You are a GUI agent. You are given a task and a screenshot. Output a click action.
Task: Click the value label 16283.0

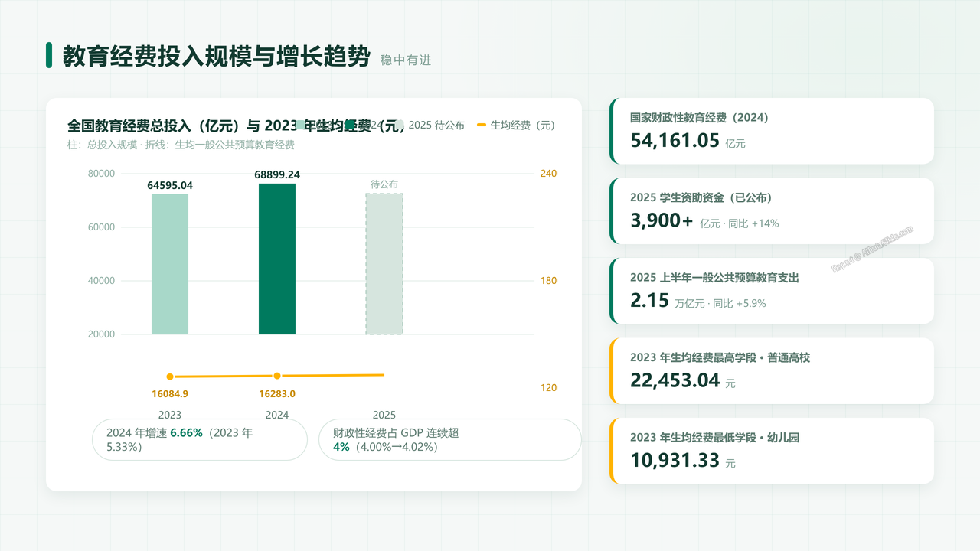[277, 394]
